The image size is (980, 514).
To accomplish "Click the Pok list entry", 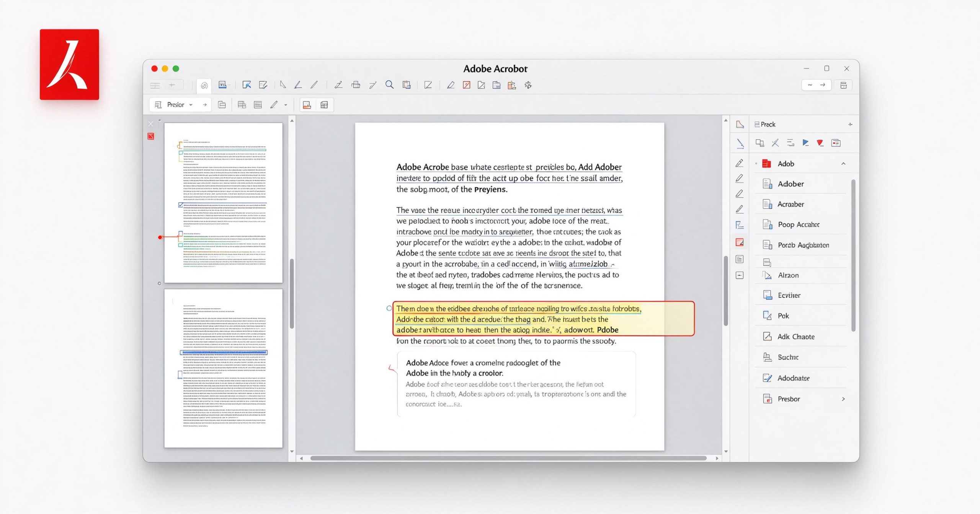I will pyautogui.click(x=801, y=316).
